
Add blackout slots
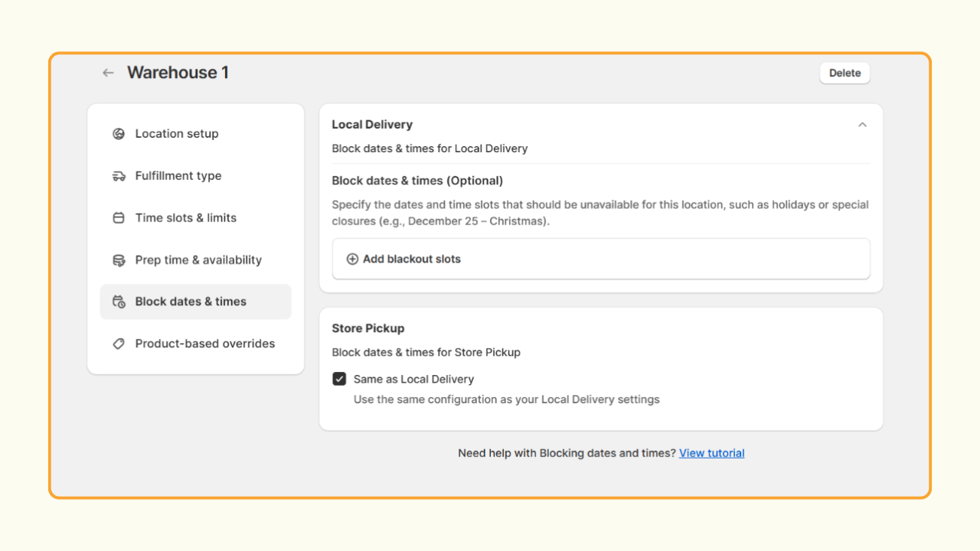tap(601, 259)
